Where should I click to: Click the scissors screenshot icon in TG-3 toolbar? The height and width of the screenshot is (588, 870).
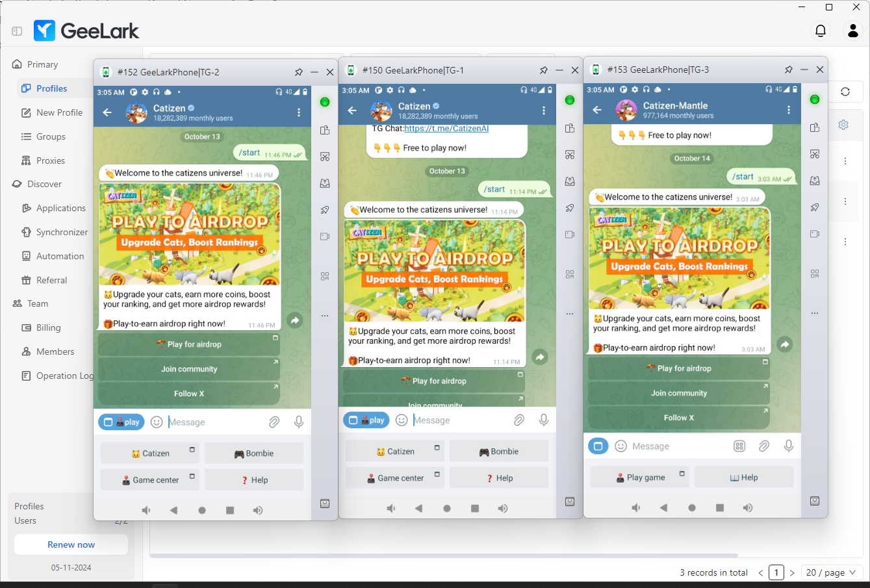[x=815, y=154]
